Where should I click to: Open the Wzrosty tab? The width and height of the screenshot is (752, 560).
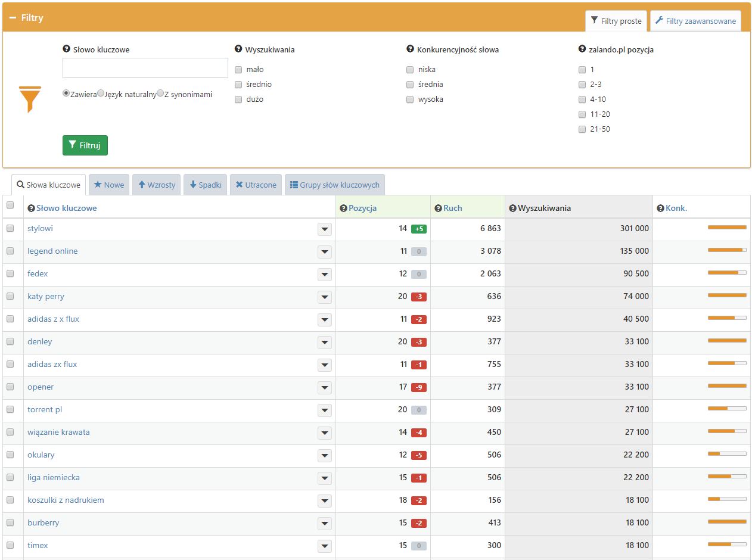point(157,185)
